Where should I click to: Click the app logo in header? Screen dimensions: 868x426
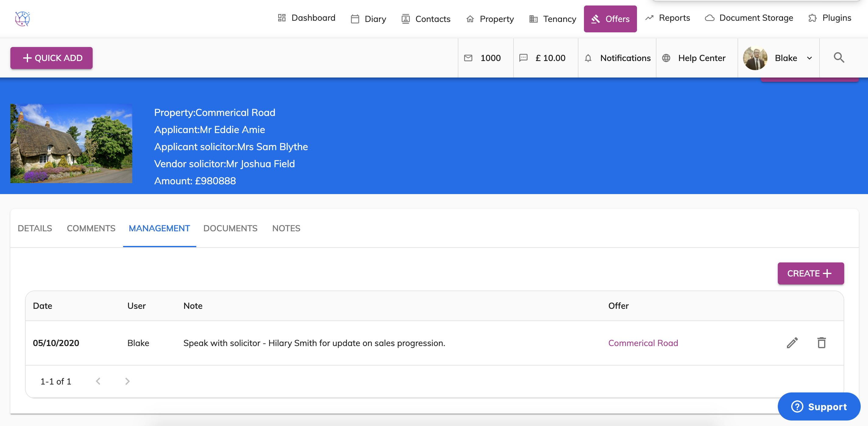pyautogui.click(x=23, y=19)
